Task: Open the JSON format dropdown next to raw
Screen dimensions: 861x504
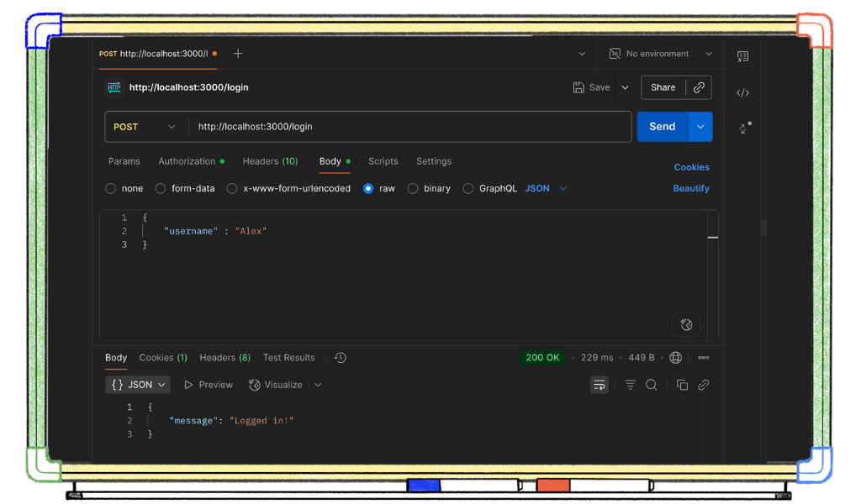Action: pos(543,188)
